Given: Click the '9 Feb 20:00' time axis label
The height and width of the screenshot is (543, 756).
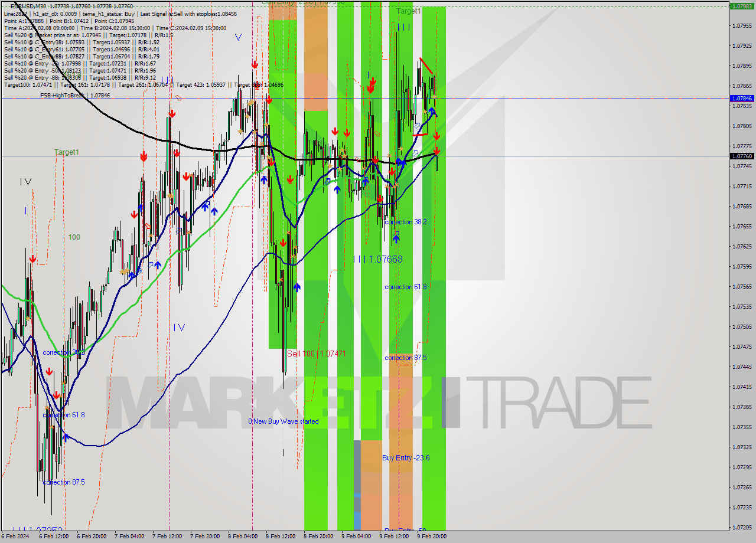Looking at the screenshot, I should tap(432, 537).
